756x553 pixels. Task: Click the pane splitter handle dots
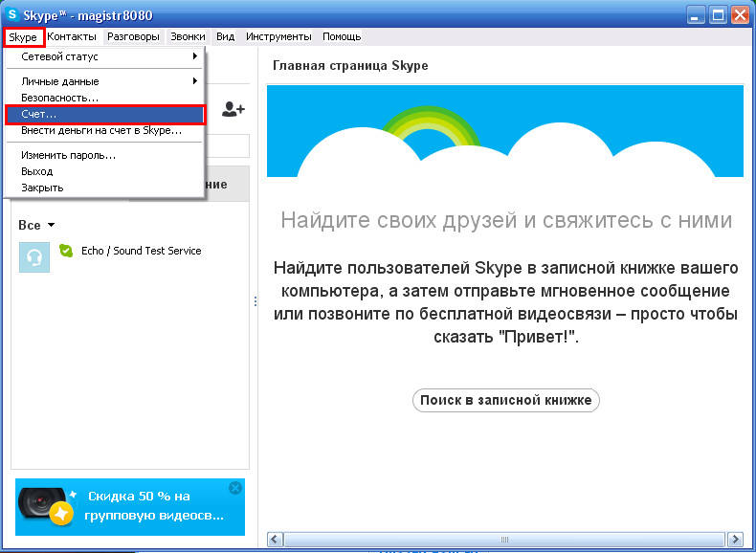tap(256, 301)
